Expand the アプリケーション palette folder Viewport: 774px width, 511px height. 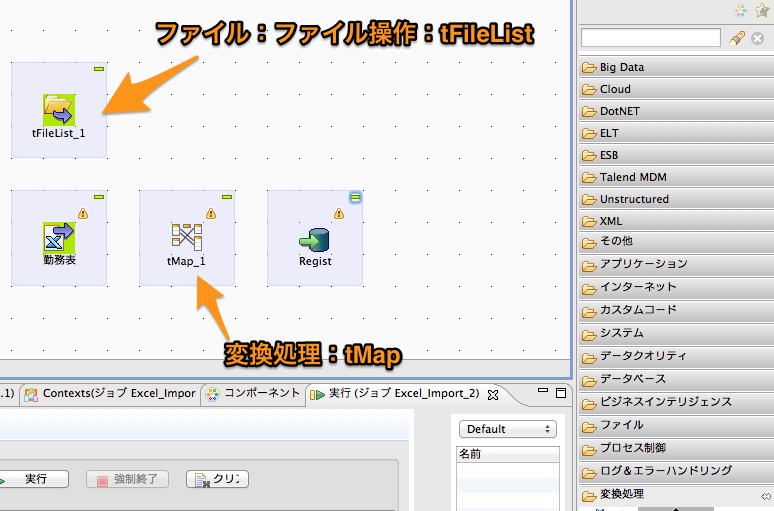[676, 265]
